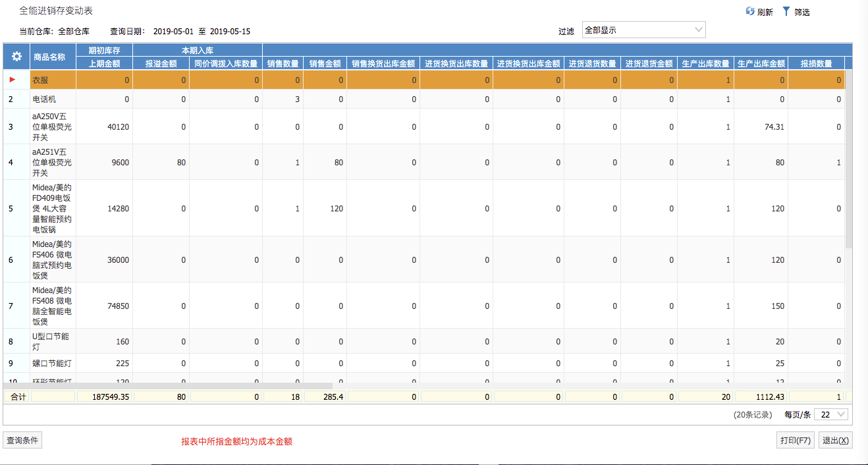Click the 同价调拨入库数量 column header
868x465 pixels.
click(226, 63)
